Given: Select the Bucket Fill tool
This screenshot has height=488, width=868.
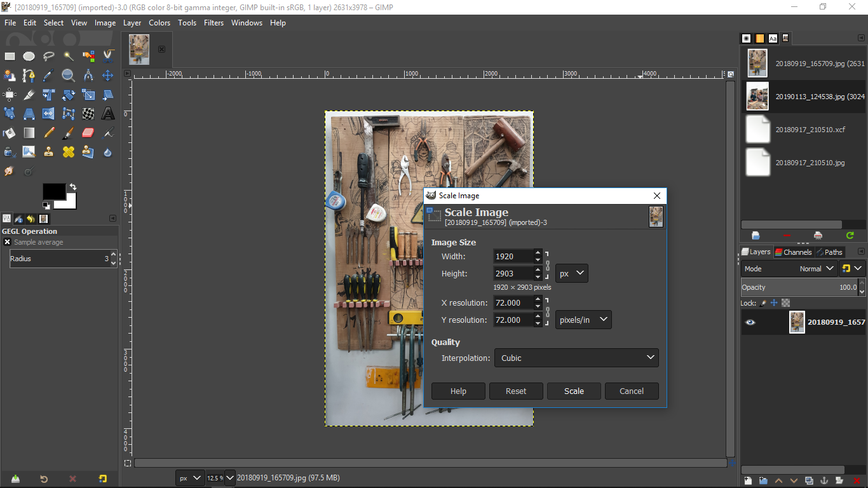Looking at the screenshot, I should tap(10, 133).
